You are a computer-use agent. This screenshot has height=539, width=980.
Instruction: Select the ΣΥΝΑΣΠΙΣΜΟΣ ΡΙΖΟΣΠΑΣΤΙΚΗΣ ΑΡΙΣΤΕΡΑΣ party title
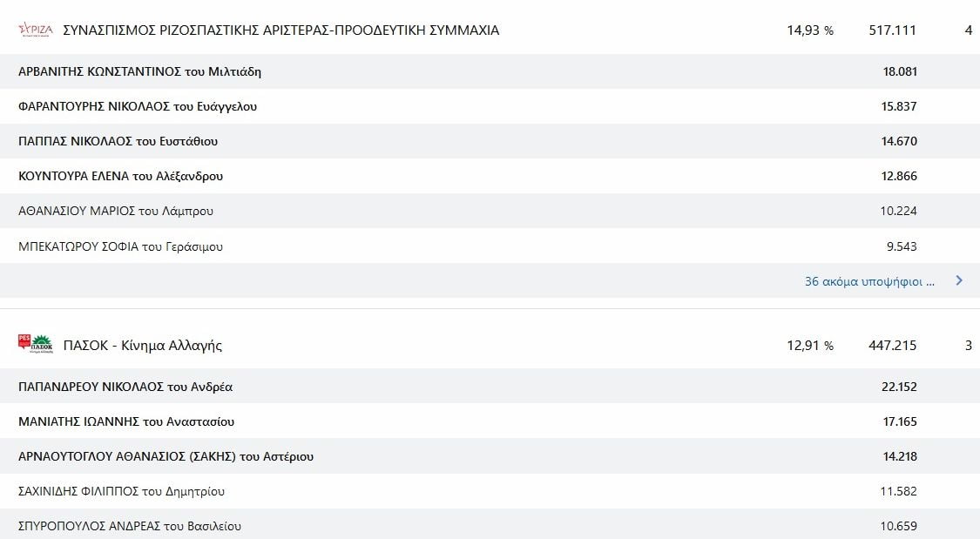pos(281,30)
